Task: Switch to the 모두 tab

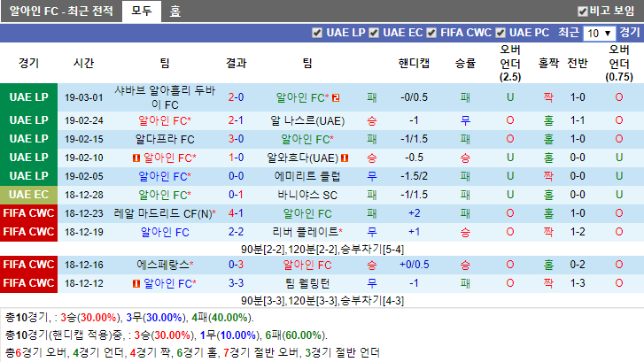Action: pos(142,11)
